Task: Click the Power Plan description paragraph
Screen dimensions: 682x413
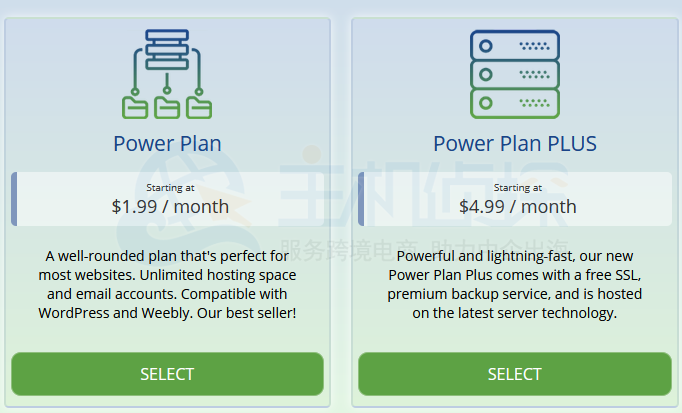Action: pos(167,284)
